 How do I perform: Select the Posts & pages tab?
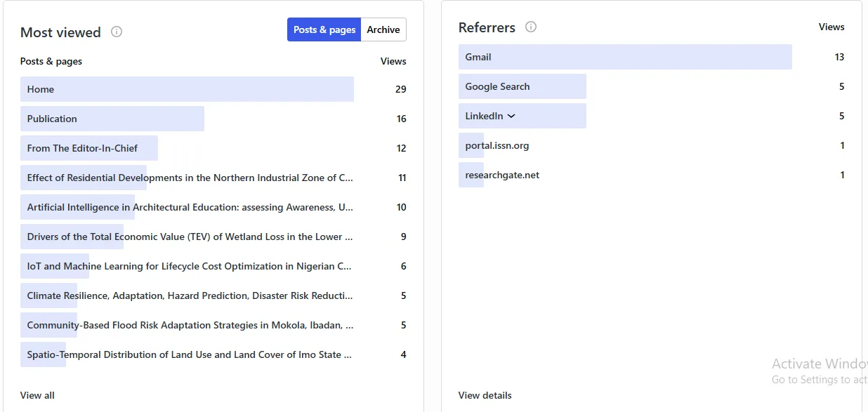click(x=324, y=29)
